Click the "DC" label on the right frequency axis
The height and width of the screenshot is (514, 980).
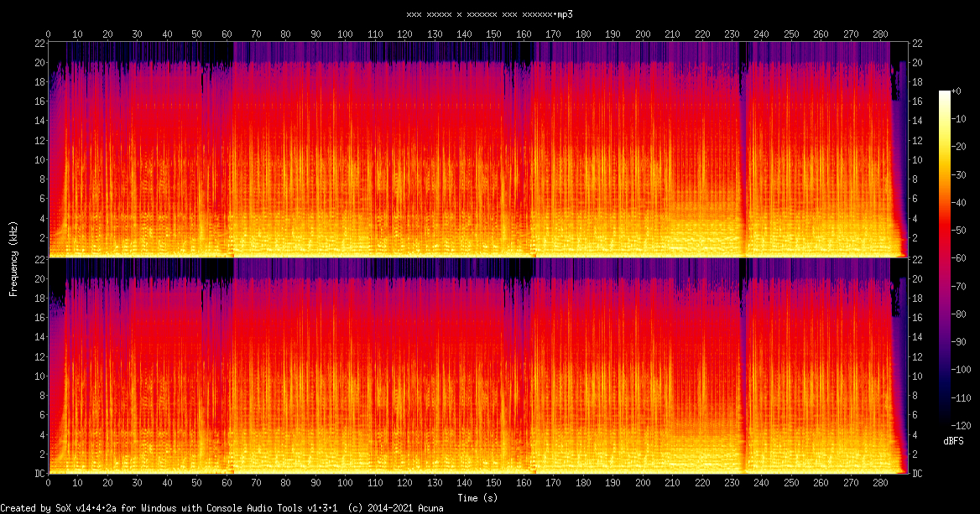click(x=916, y=474)
